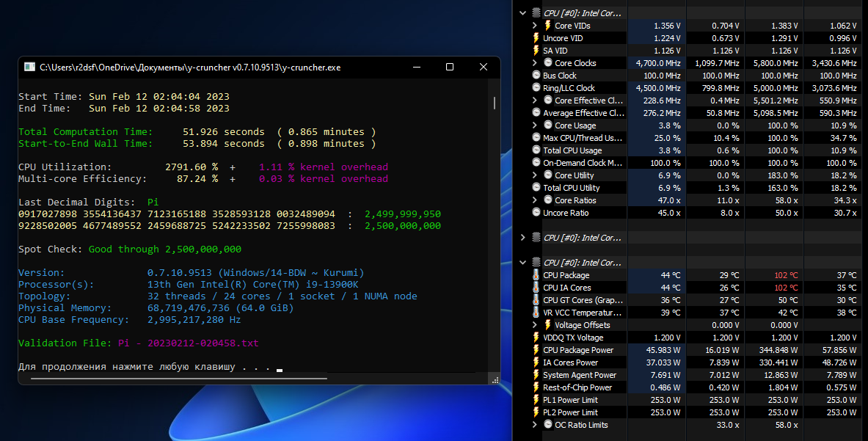The image size is (868, 441).
Task: Click the Core VIDs lightning bolt icon
Action: tap(548, 26)
